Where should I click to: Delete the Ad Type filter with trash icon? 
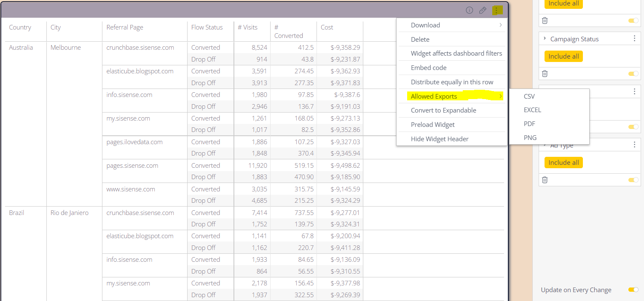click(545, 180)
